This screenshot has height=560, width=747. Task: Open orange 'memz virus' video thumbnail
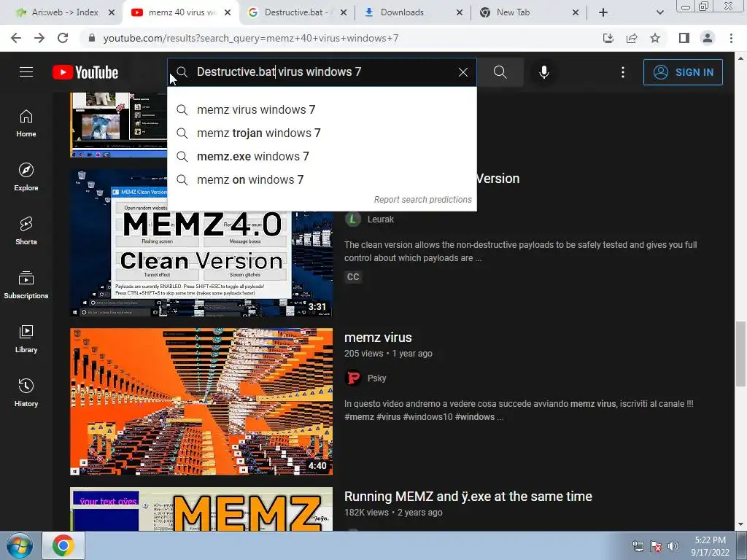point(201,402)
